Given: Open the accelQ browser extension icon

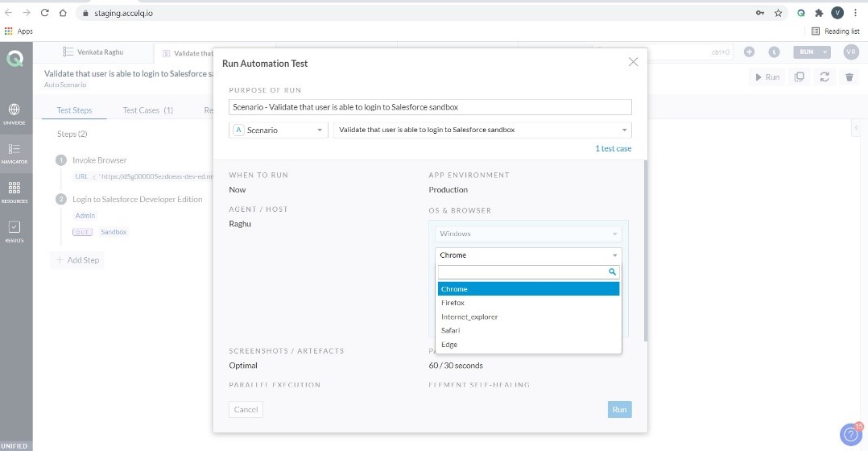Looking at the screenshot, I should [x=800, y=13].
